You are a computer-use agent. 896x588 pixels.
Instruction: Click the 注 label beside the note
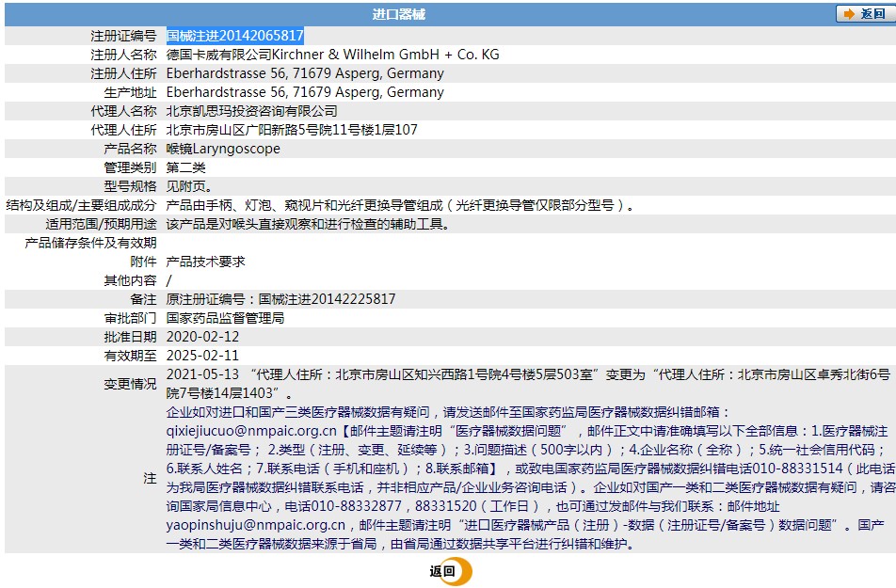[x=150, y=478]
